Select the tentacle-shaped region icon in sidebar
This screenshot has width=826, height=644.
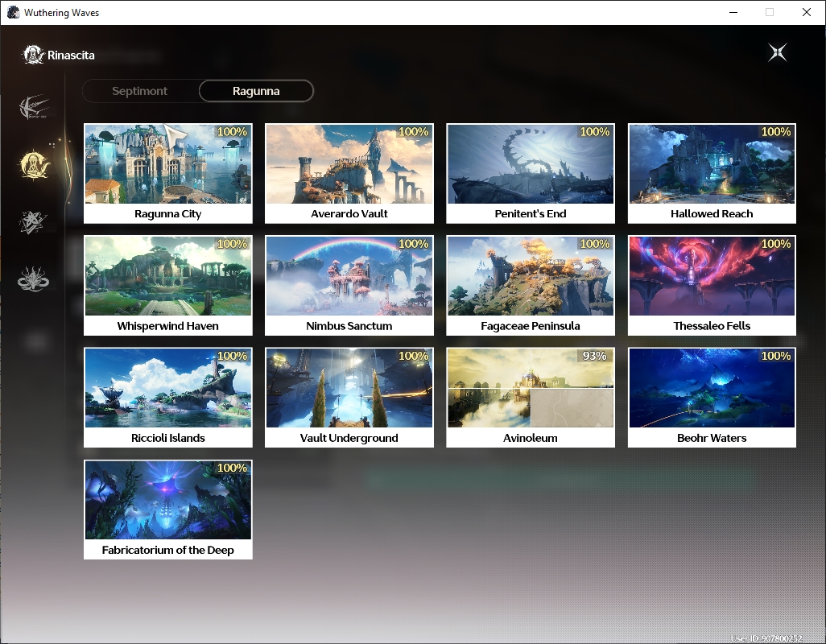[33, 279]
